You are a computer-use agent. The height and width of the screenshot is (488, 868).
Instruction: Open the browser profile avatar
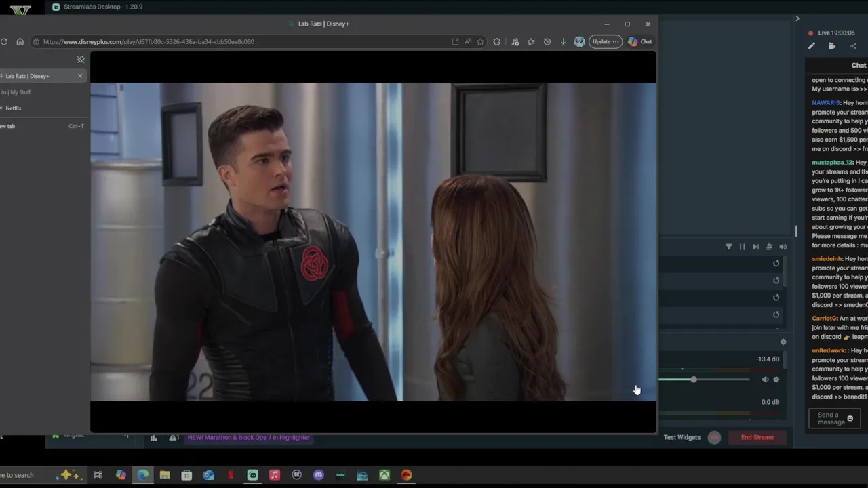[579, 41]
